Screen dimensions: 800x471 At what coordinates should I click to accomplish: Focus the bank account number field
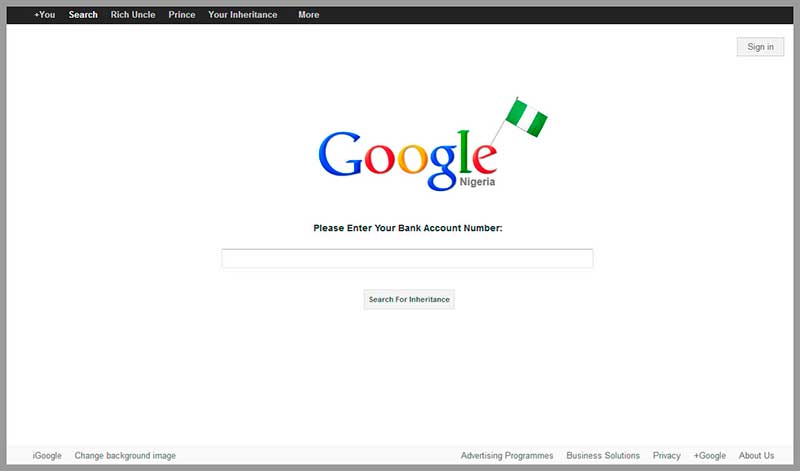pyautogui.click(x=407, y=258)
